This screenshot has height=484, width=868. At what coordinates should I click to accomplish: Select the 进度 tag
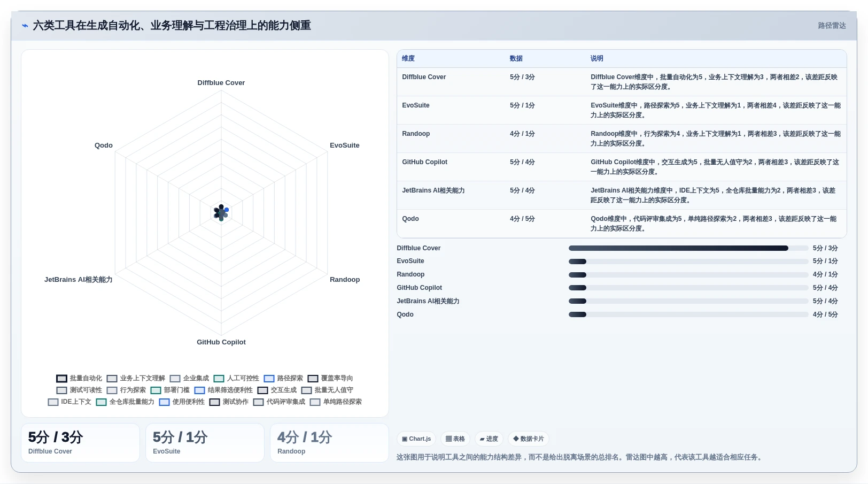click(489, 439)
